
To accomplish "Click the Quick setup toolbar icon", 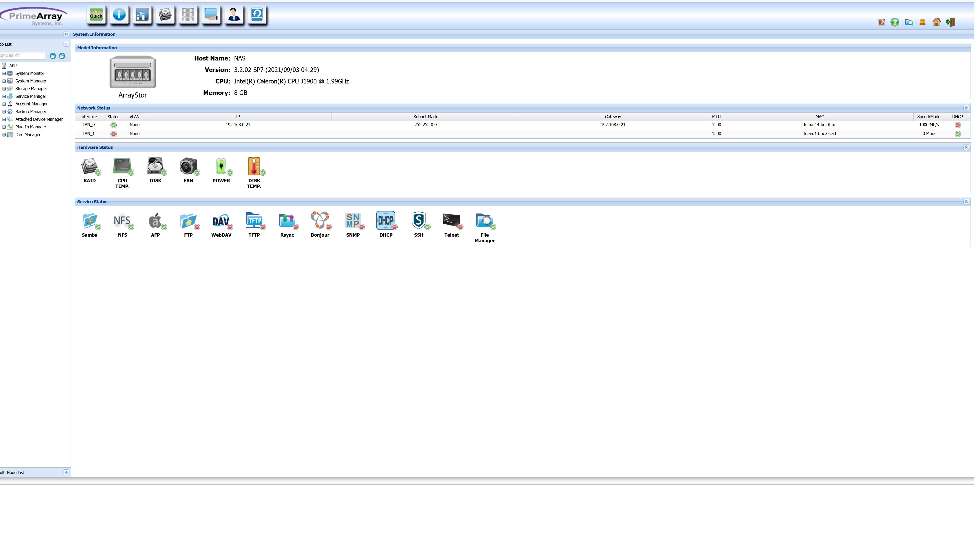I will click(x=96, y=15).
